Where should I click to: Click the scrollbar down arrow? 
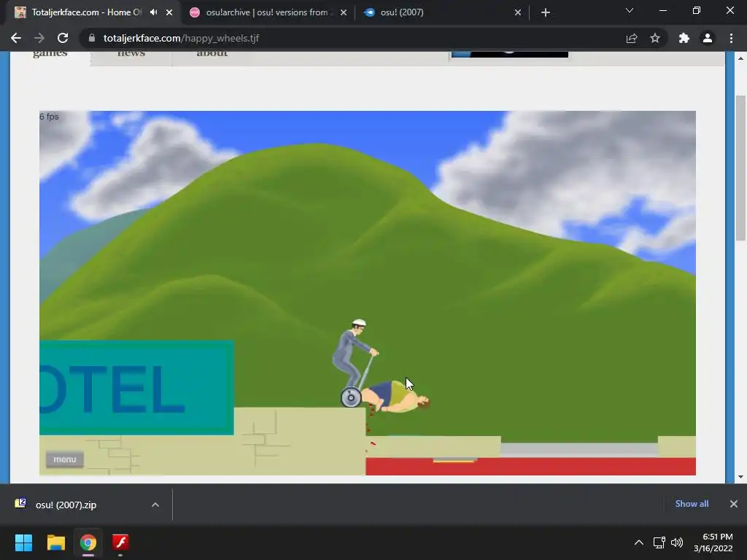pyautogui.click(x=740, y=477)
